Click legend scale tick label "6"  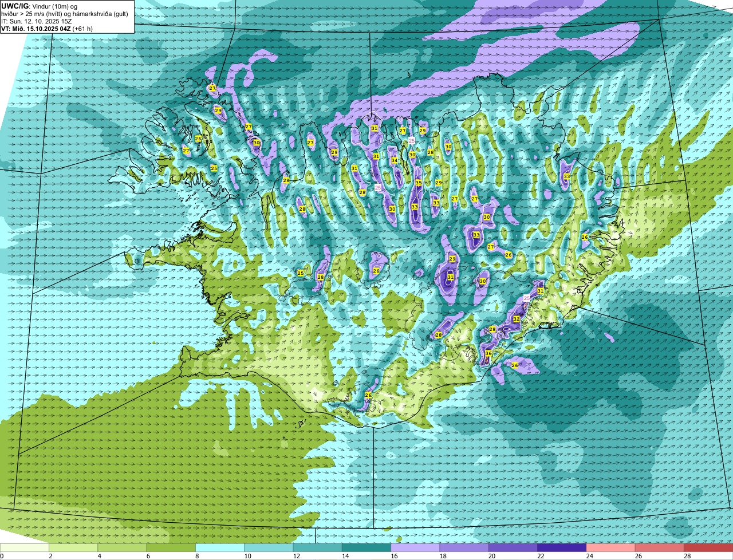click(148, 556)
